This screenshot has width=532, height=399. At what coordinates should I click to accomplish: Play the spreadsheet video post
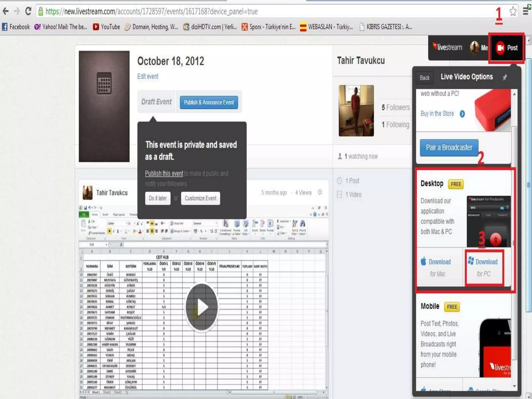(202, 307)
